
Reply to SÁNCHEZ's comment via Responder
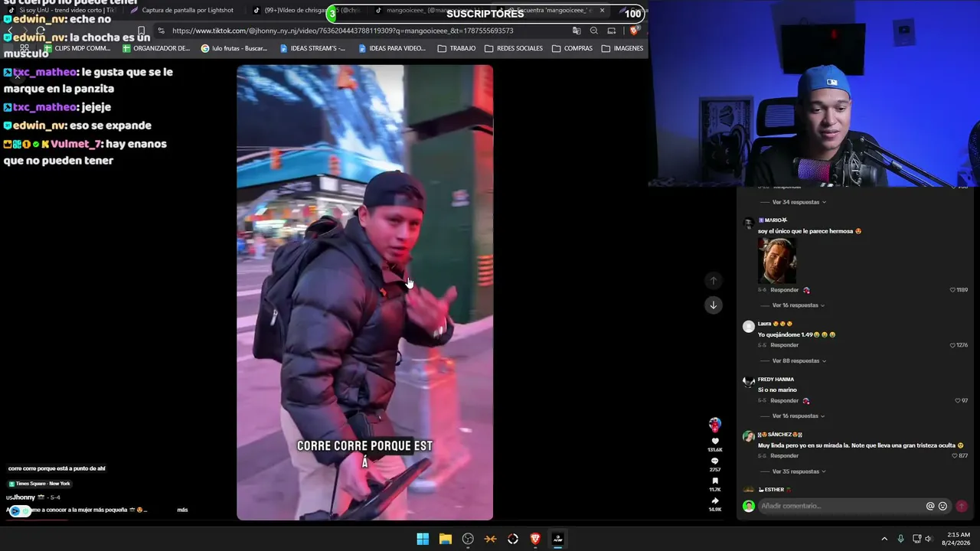[785, 456]
